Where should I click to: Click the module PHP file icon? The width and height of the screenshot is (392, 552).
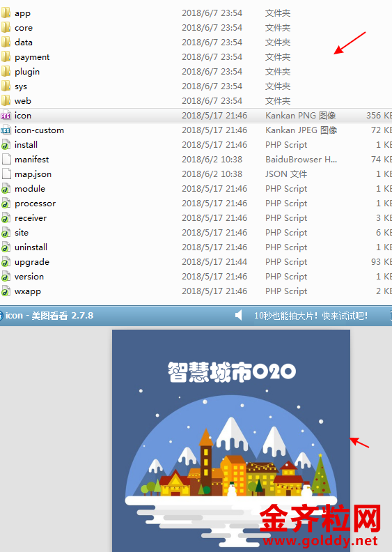(6, 189)
